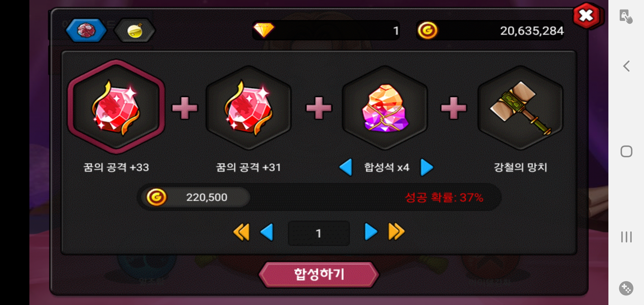Tap the Android home button
644x305 pixels.
click(626, 152)
